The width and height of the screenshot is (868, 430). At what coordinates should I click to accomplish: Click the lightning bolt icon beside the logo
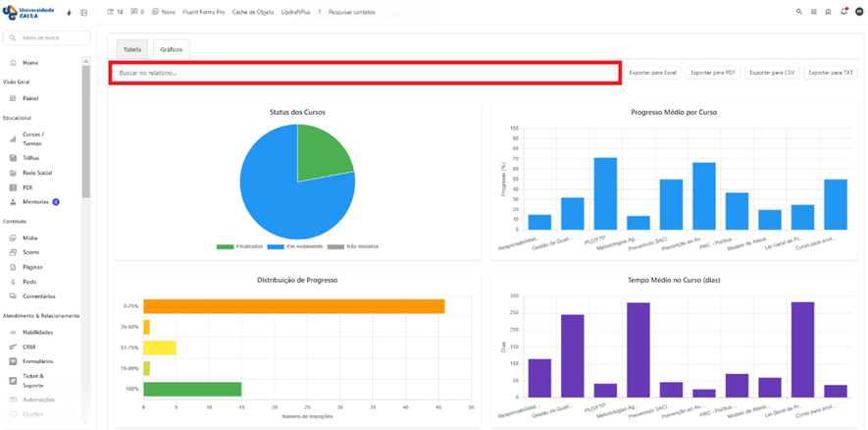pyautogui.click(x=69, y=13)
